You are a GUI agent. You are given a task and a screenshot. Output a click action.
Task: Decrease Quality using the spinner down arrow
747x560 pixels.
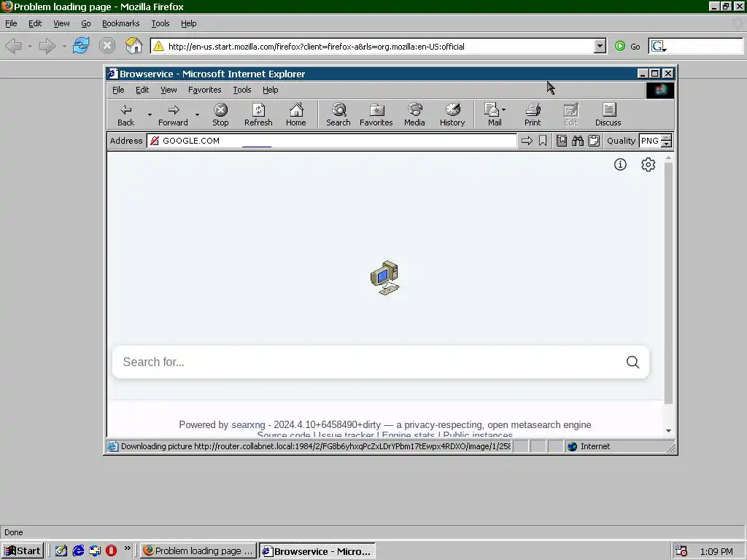[x=667, y=144]
